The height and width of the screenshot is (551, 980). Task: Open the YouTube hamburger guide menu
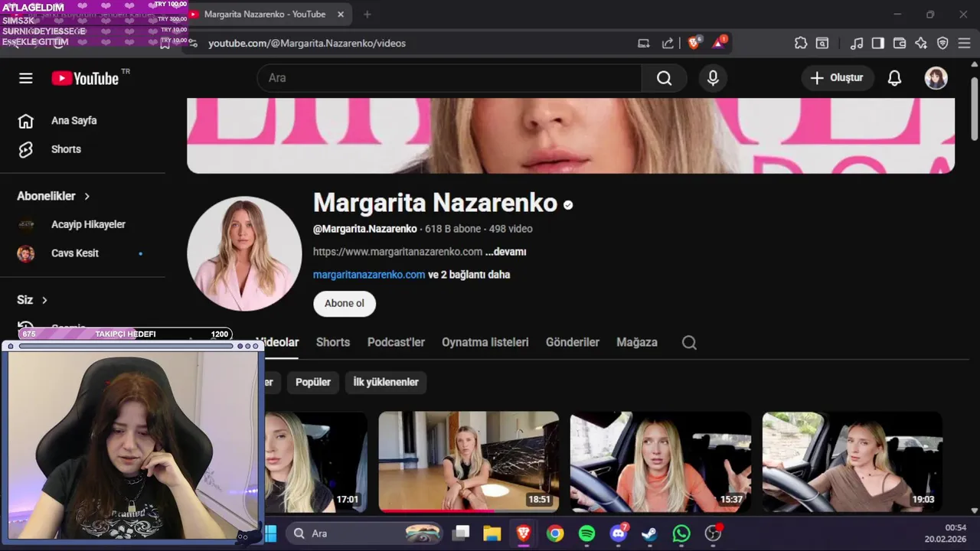(x=26, y=78)
